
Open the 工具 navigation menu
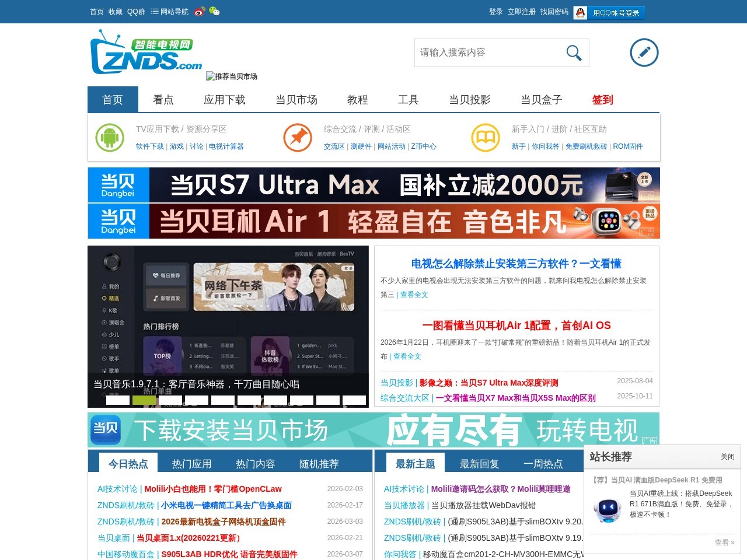coord(408,100)
